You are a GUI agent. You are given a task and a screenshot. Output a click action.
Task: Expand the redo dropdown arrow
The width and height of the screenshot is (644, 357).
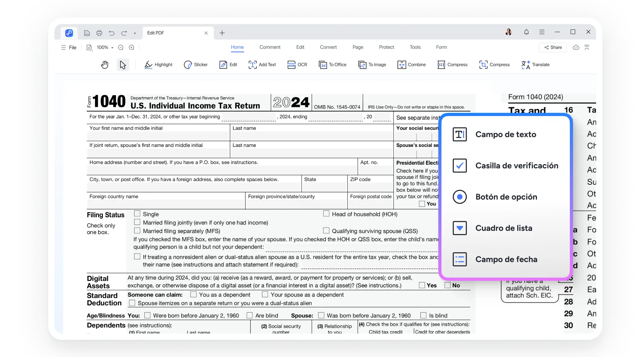134,33
